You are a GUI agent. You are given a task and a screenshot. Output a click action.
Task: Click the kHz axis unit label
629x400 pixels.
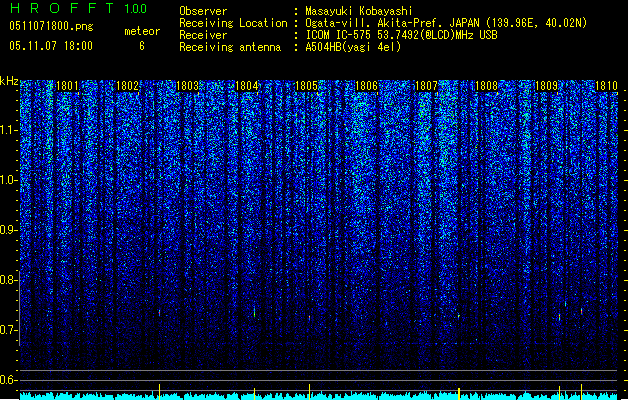pos(9,81)
